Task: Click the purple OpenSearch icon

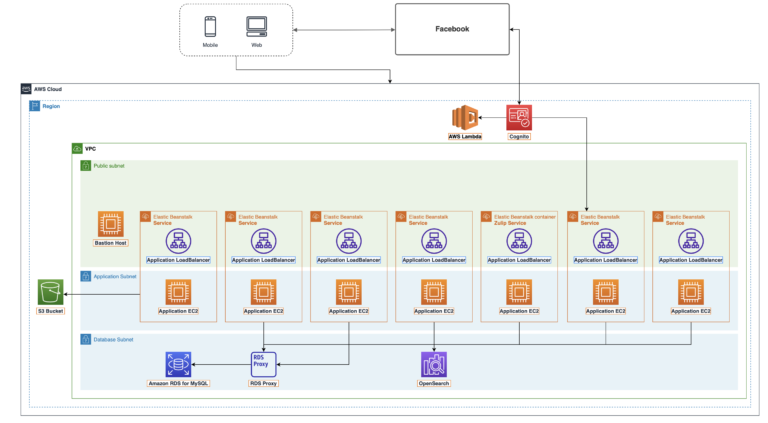Action: [x=434, y=365]
